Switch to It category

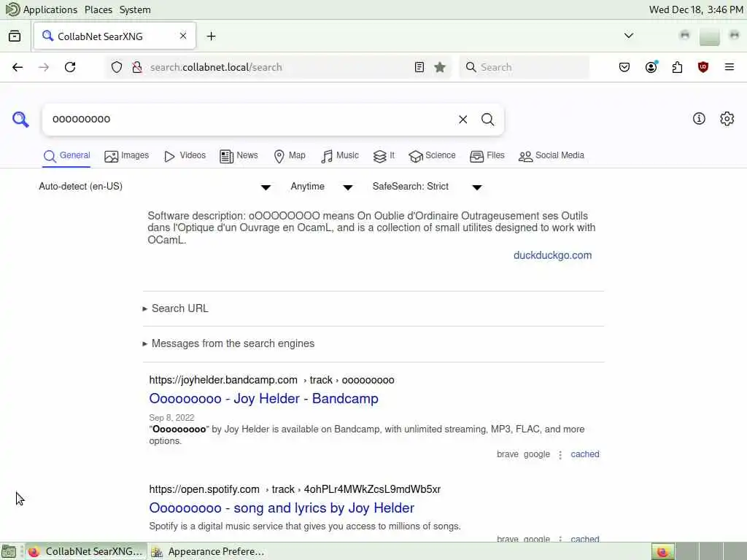384,156
